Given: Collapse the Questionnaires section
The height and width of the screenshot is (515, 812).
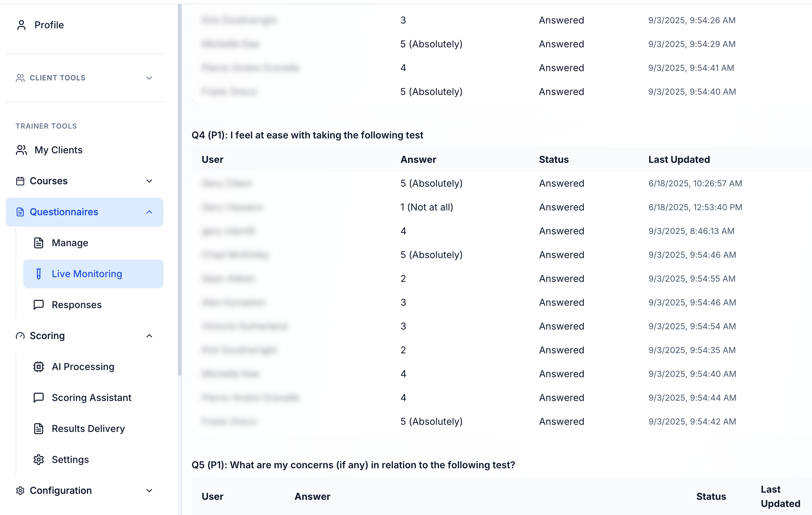Looking at the screenshot, I should click(x=149, y=212).
